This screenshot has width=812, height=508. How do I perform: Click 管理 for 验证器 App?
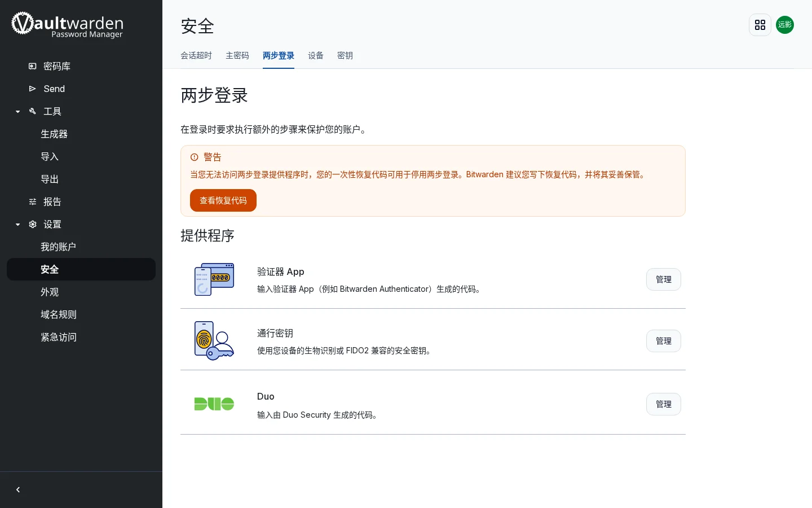tap(664, 279)
